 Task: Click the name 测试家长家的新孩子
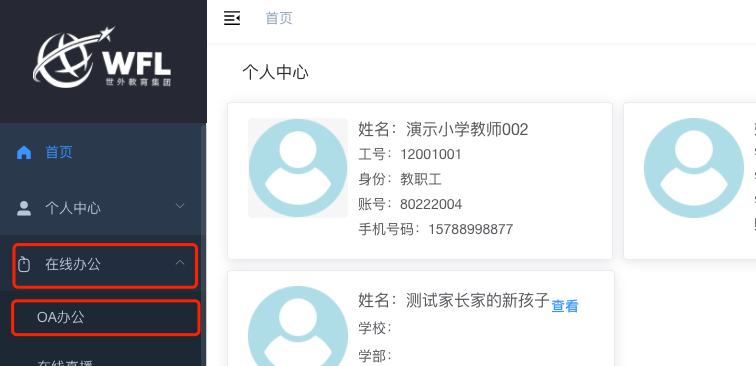pyautogui.click(x=478, y=300)
